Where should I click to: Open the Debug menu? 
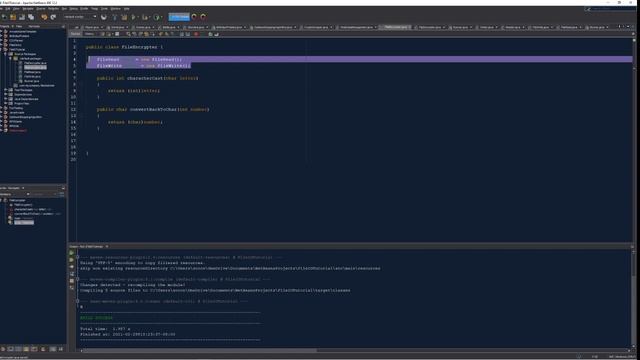(x=73, y=9)
